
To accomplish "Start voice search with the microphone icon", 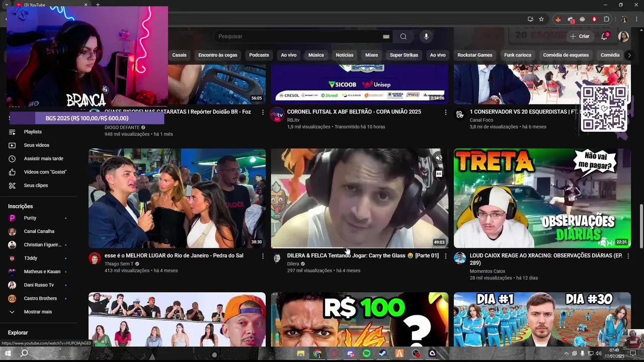I will pyautogui.click(x=426, y=36).
